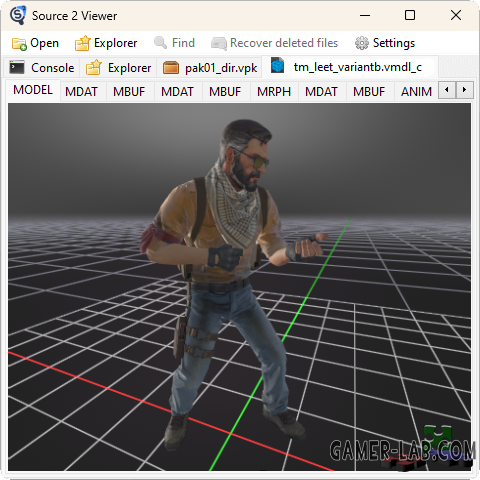Click the Console terminal icon
This screenshot has width=480, height=480.
click(x=17, y=67)
